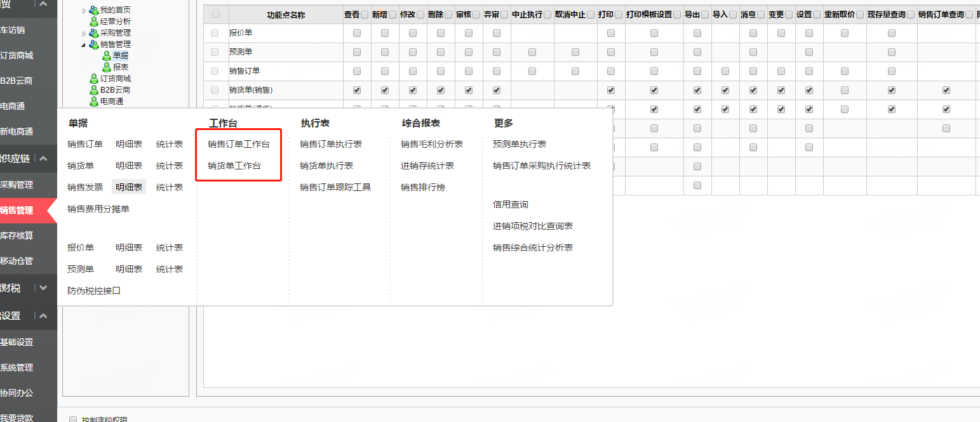
Task: Open 销货单工作台 from the flyout menu
Action: pos(234,166)
